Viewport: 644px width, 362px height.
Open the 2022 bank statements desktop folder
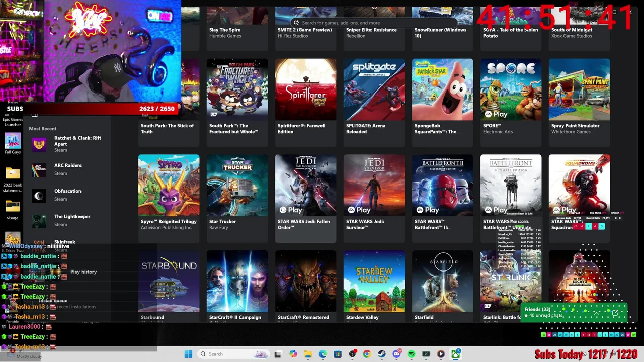coord(13,179)
